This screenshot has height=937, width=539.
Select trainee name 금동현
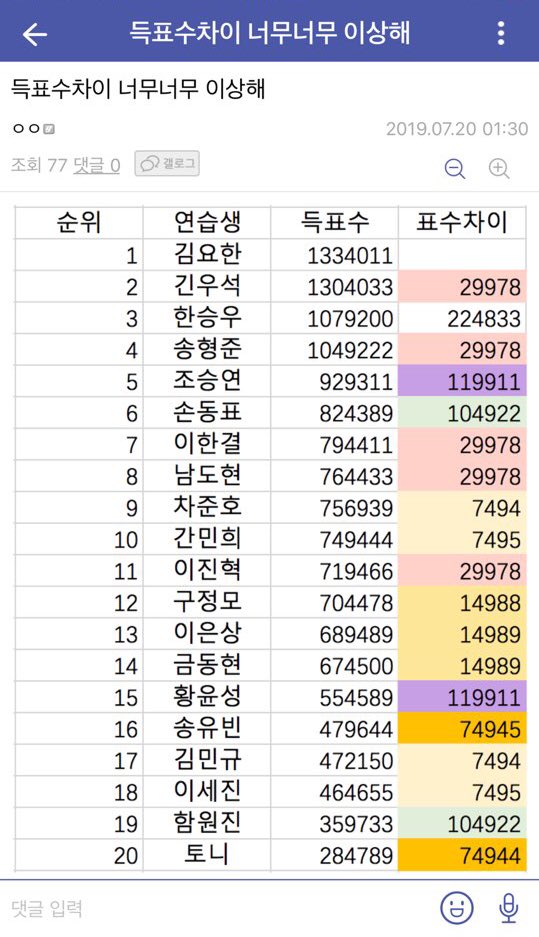click(207, 666)
